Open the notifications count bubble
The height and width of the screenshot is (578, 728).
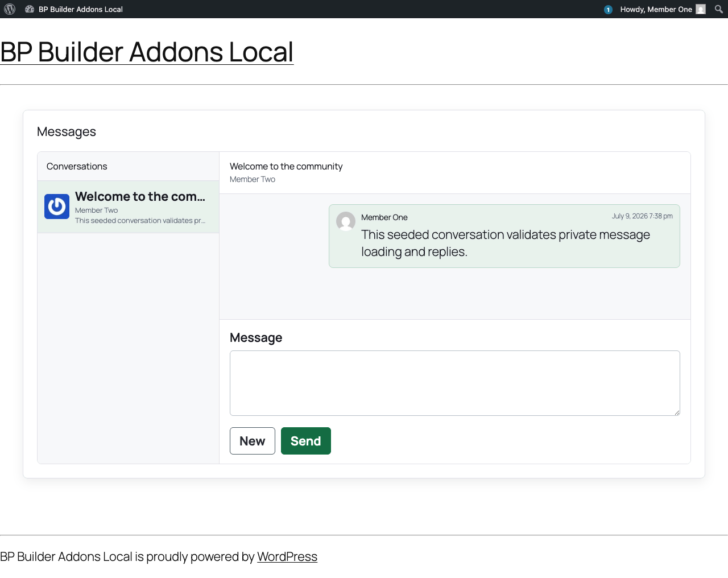tap(608, 10)
